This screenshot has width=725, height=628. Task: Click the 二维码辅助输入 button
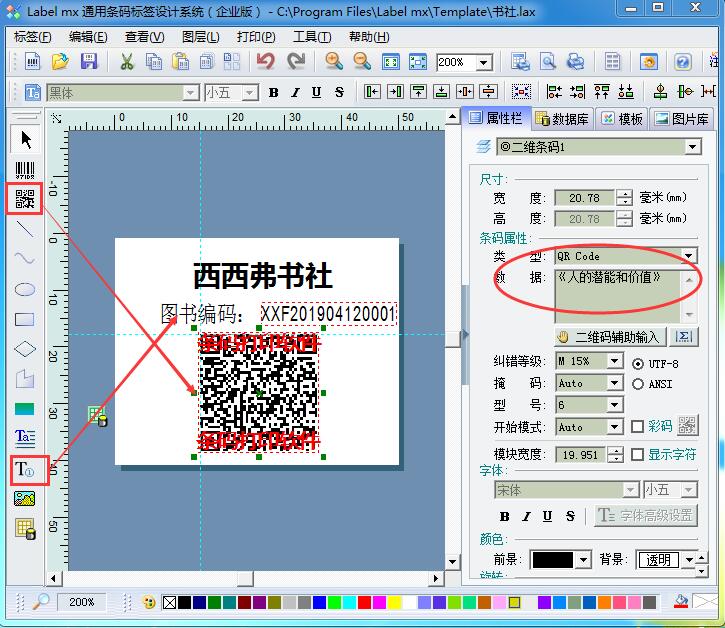(610, 337)
